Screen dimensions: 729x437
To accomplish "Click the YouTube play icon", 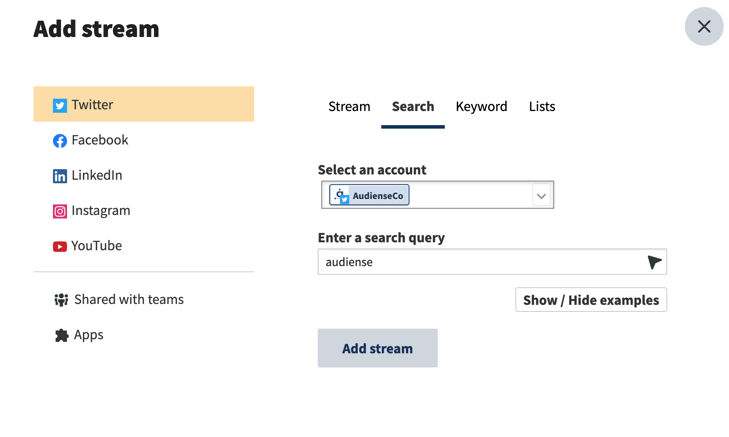I will coord(60,246).
